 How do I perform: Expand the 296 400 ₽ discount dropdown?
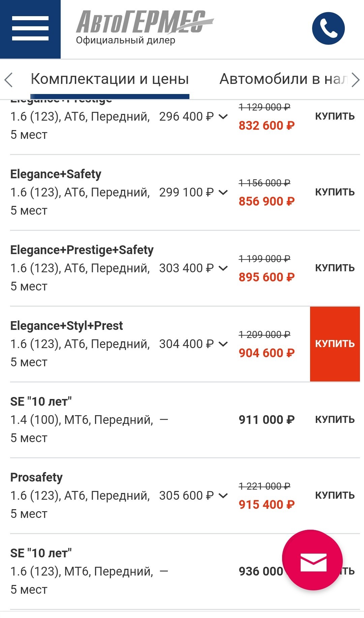pyautogui.click(x=194, y=117)
